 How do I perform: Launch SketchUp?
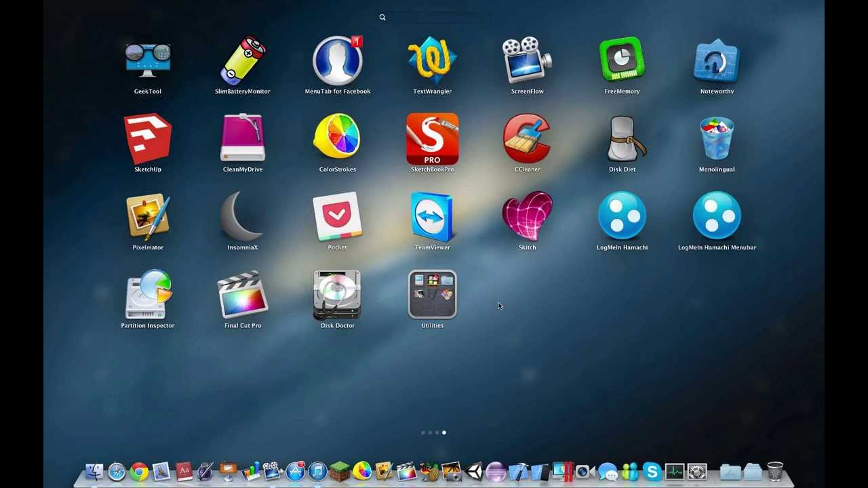[x=148, y=140]
